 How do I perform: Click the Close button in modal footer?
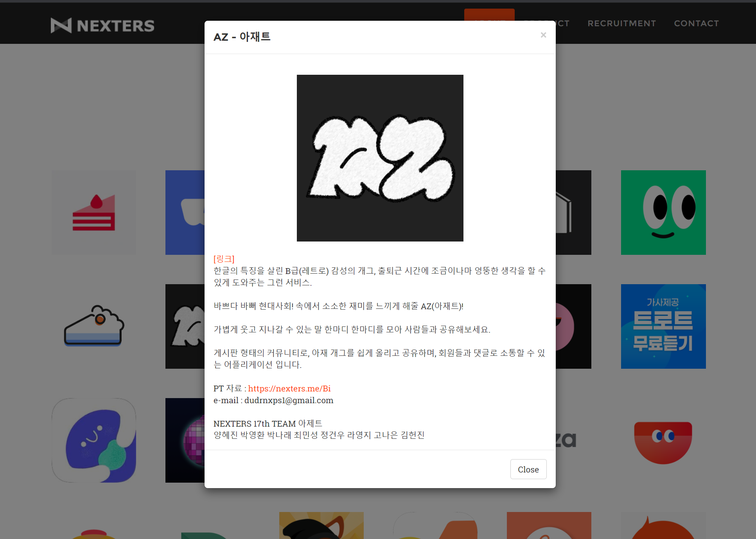(528, 469)
